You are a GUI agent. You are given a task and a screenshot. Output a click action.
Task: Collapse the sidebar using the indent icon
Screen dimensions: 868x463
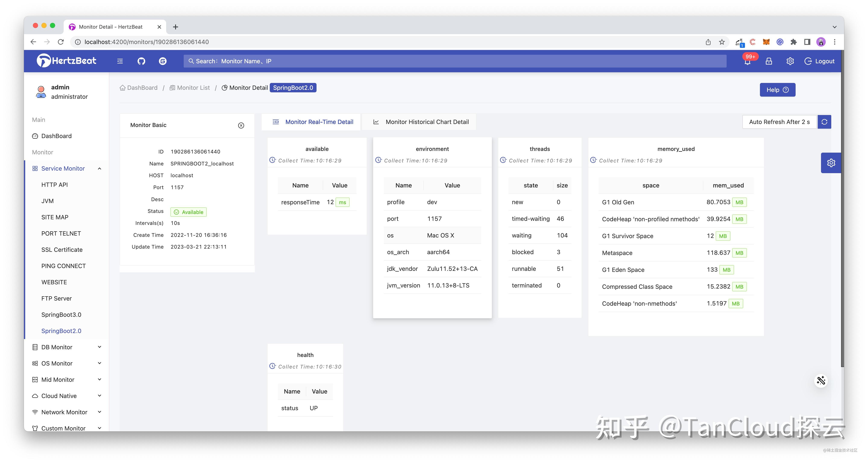click(x=120, y=61)
